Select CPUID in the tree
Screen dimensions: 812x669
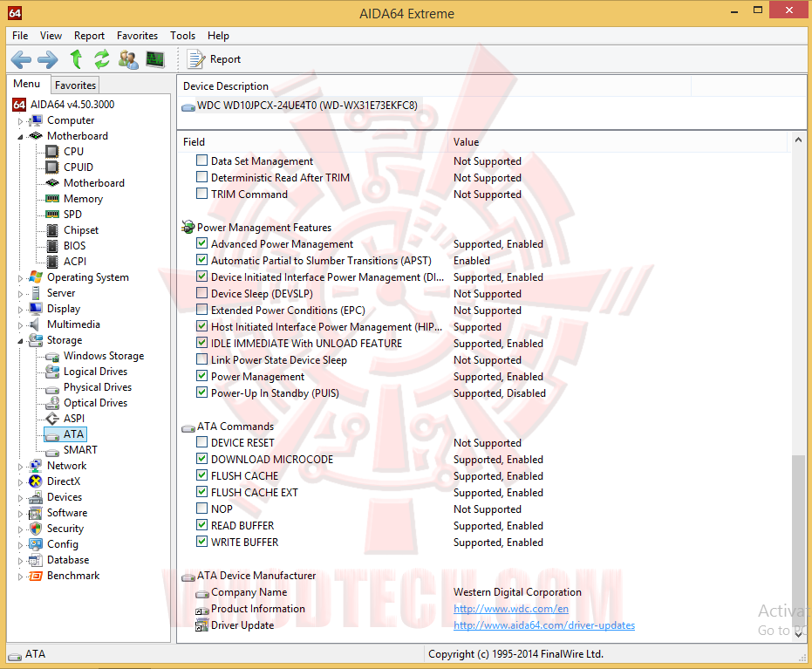pos(78,167)
